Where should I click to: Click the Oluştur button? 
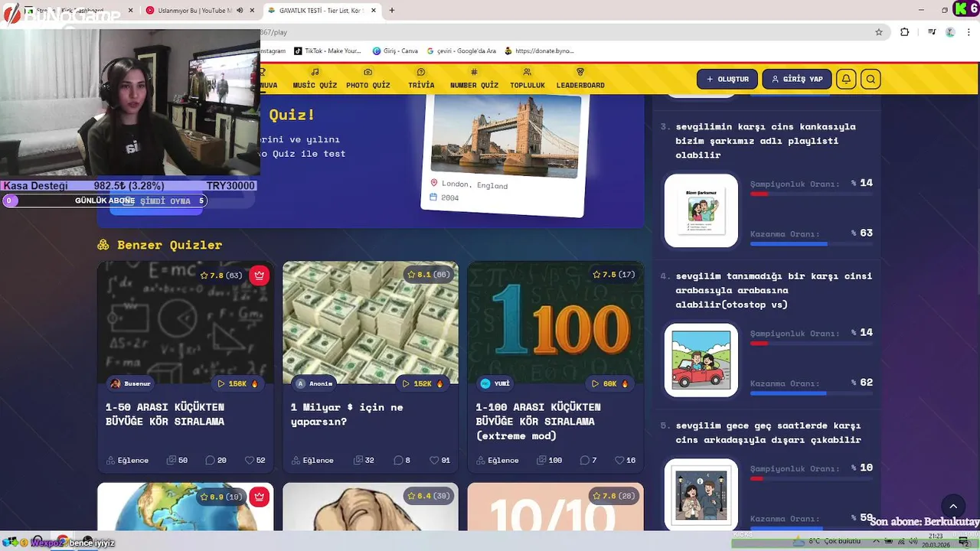pyautogui.click(x=727, y=79)
